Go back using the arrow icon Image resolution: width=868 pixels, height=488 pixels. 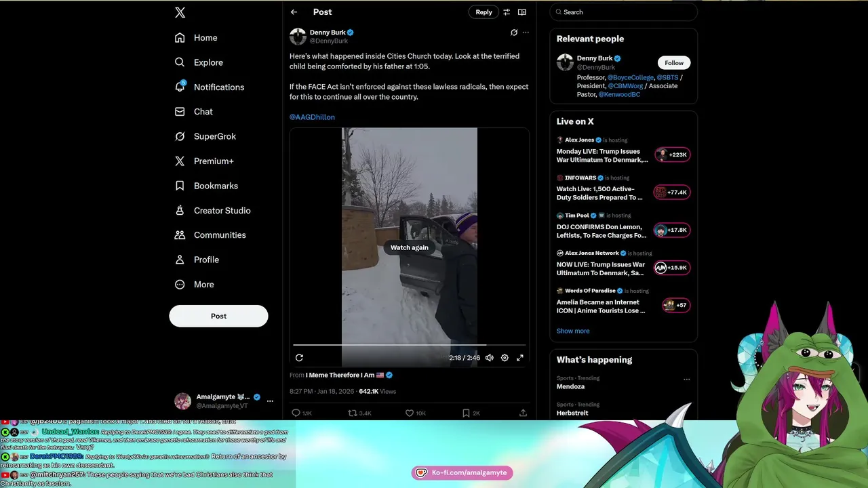[x=294, y=12]
